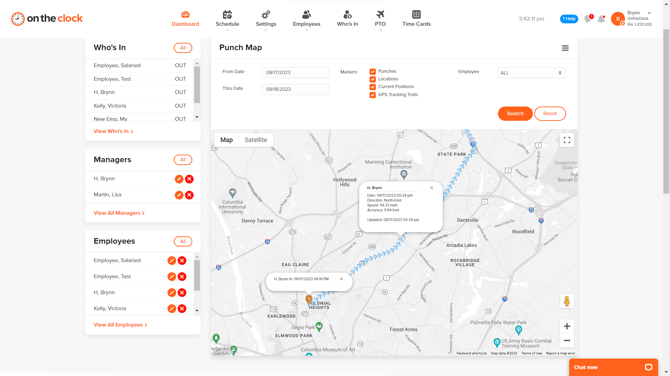This screenshot has width=670, height=376.
Task: Click the Employees list scrollbar
Action: [x=197, y=276]
